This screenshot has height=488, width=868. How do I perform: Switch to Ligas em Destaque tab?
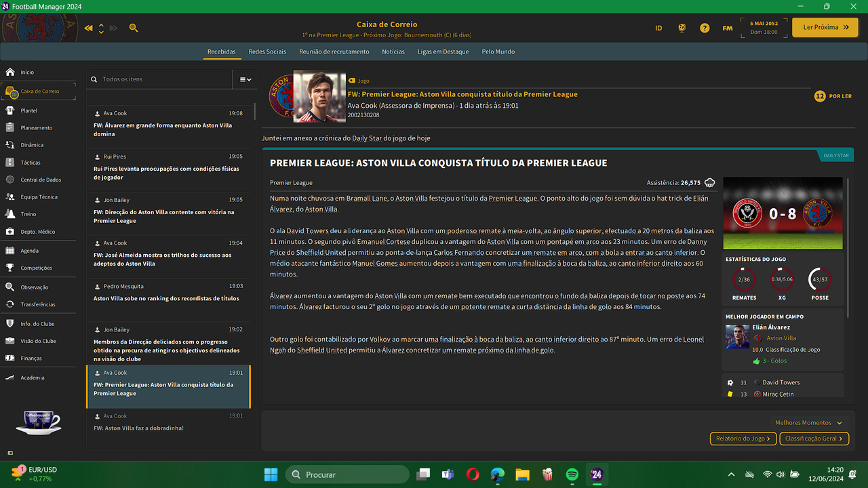click(x=443, y=52)
